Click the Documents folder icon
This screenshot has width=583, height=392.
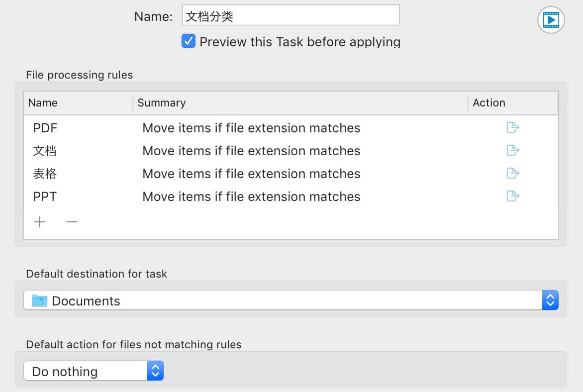[39, 300]
